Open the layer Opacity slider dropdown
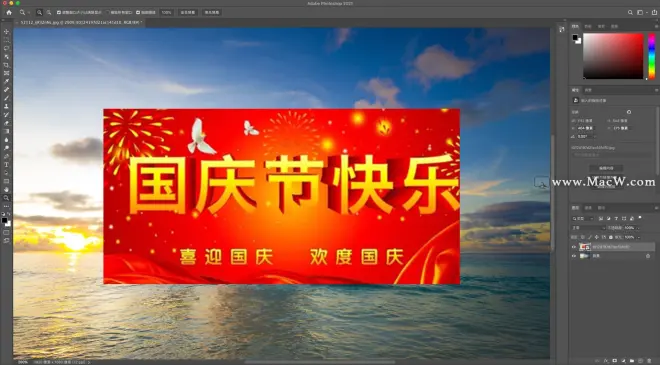This screenshot has height=365, width=660. tap(639, 228)
